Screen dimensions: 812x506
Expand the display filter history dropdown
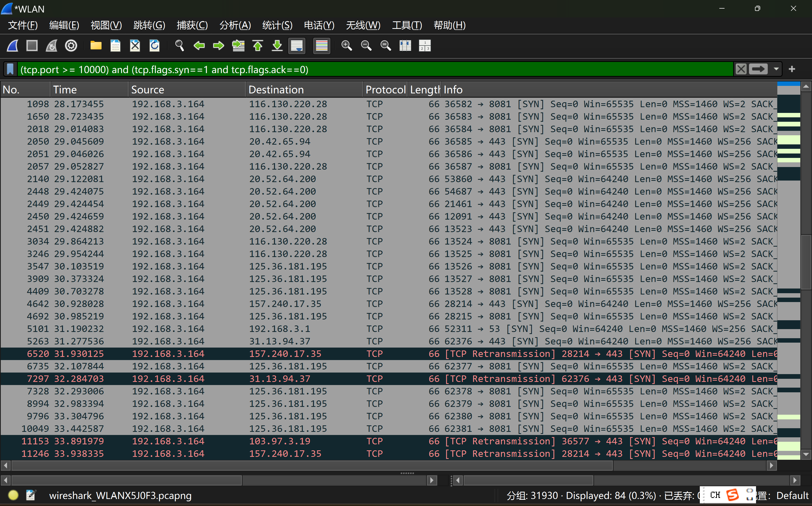tap(776, 69)
